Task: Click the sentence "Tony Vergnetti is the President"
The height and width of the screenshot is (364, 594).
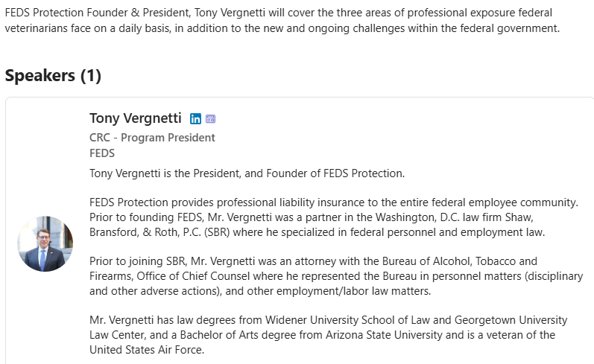Action: [246, 173]
